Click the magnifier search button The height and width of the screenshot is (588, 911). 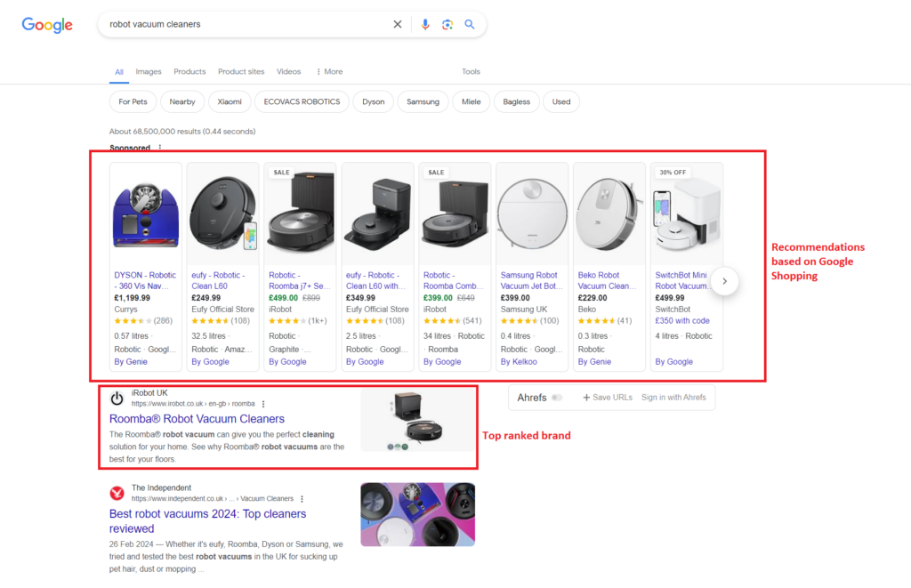470,24
